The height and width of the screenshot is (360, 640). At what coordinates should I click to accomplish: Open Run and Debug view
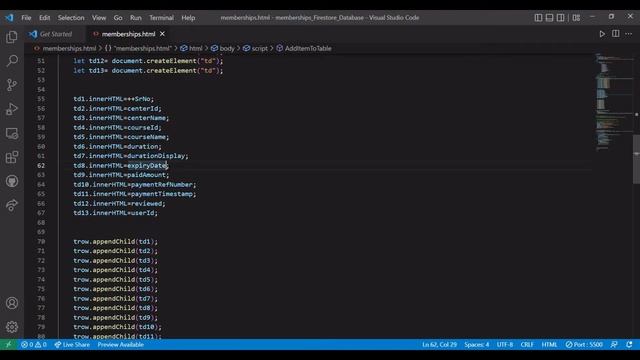[12, 109]
